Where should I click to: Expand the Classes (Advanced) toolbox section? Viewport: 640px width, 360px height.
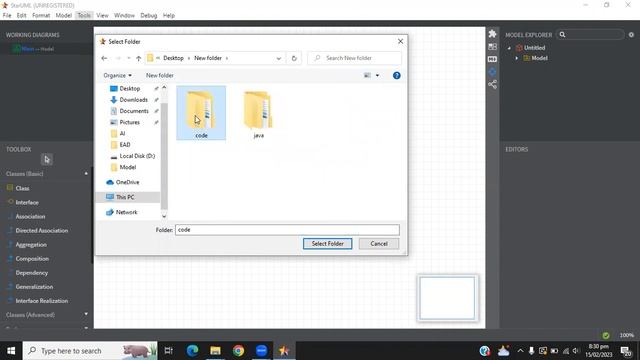click(86, 314)
